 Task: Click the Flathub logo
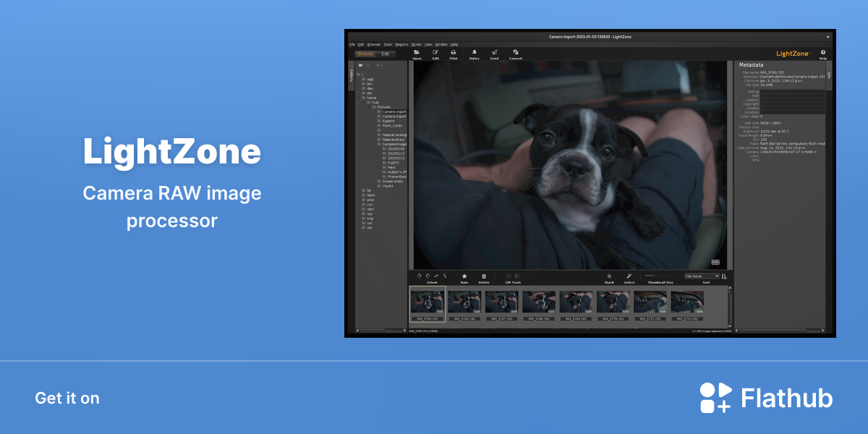[x=766, y=397]
